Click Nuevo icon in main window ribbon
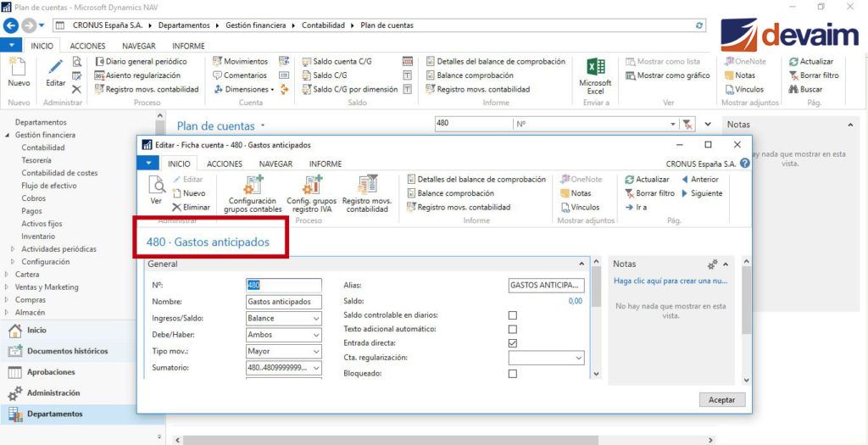 [x=19, y=67]
